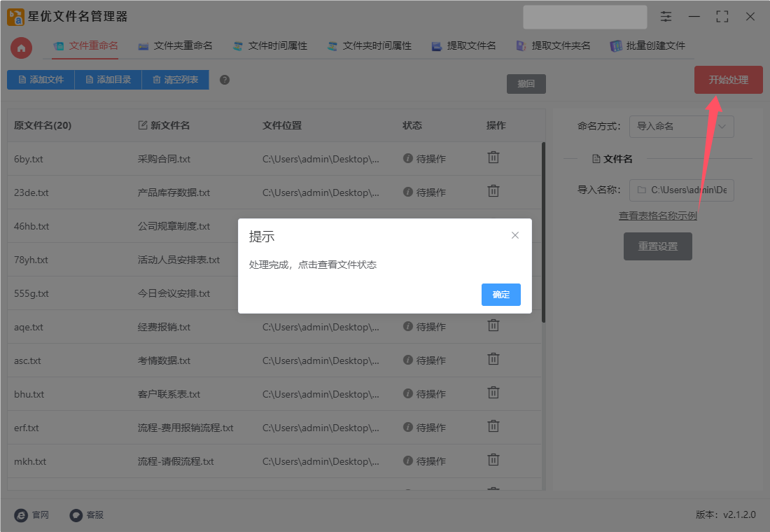Image resolution: width=770 pixels, height=532 pixels.
Task: Click the edit icon beside 新文件名 header
Action: coord(142,125)
